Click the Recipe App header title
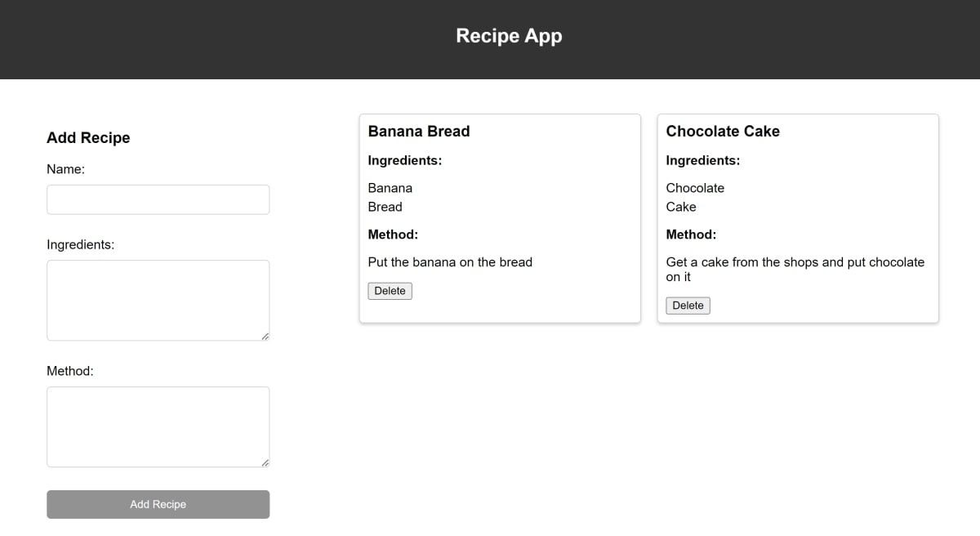The width and height of the screenshot is (980, 536). coord(509,36)
